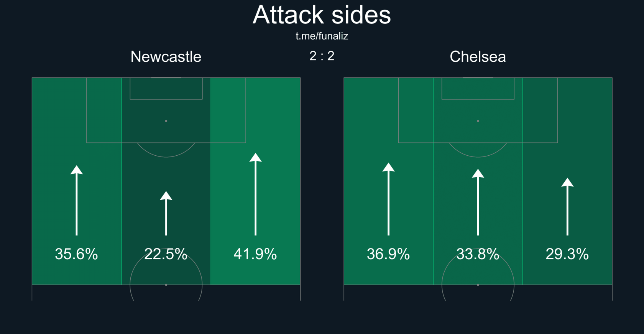Click the Newcastle pitch penalty spot
The width and height of the screenshot is (644, 334).
click(166, 121)
